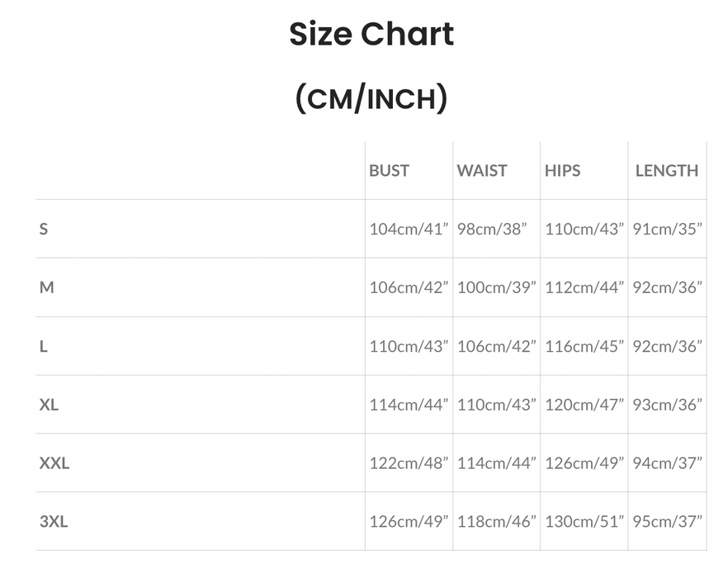Click the M size row label
The width and height of the screenshot is (728, 578).
click(x=47, y=287)
